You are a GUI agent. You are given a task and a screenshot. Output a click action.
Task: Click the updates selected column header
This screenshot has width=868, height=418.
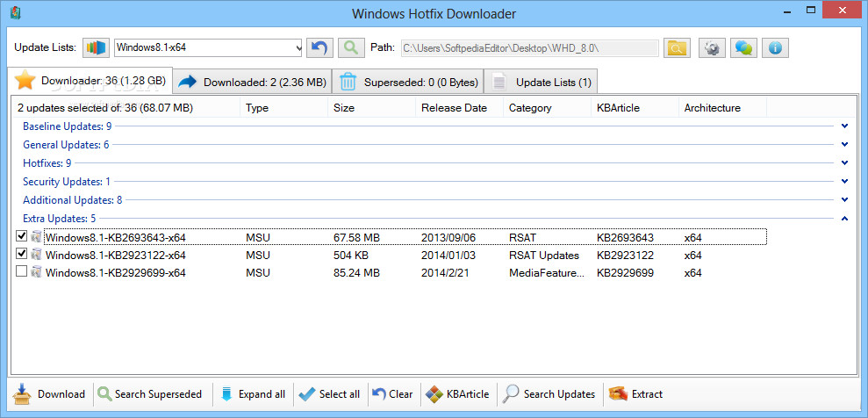click(126, 108)
